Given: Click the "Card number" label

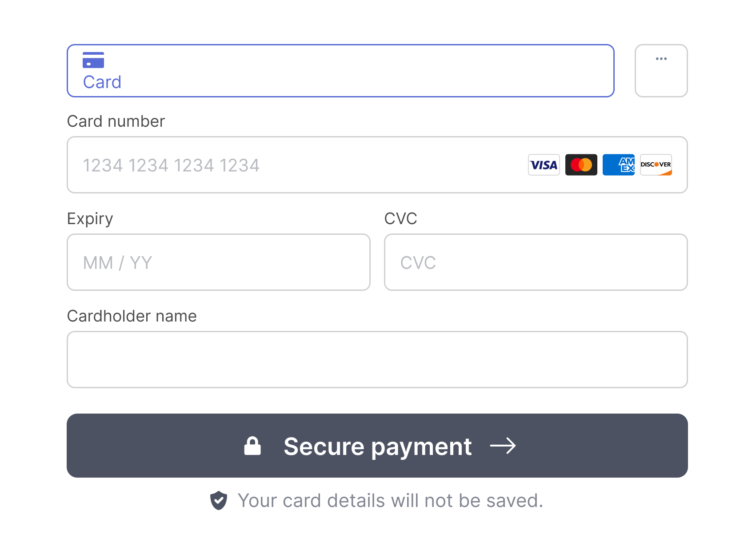Looking at the screenshot, I should [116, 121].
